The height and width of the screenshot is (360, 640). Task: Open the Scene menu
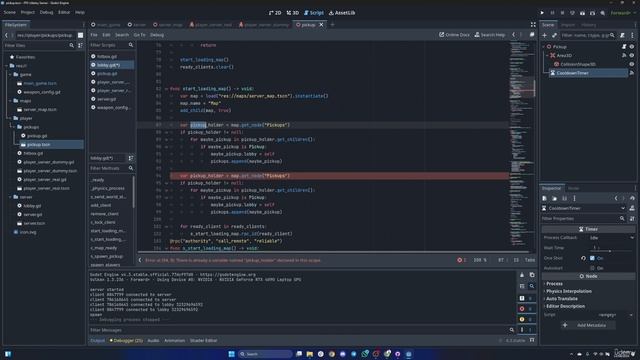click(9, 13)
